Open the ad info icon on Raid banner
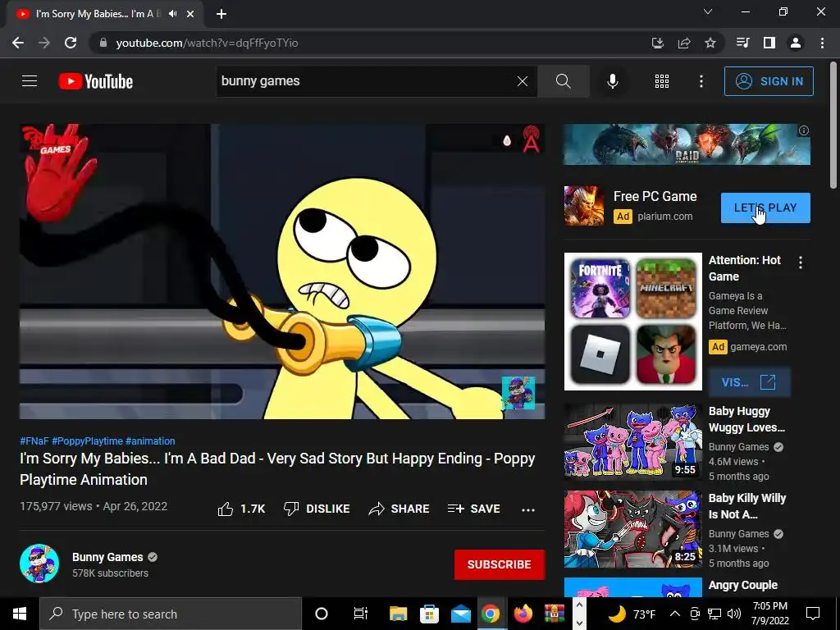This screenshot has width=840, height=630. [804, 130]
